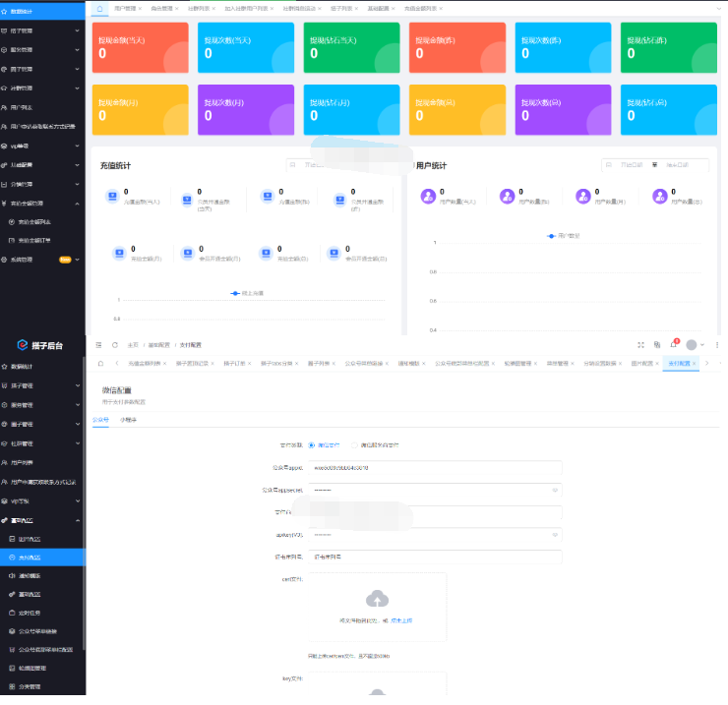Click the 证书序列号 input field
The width and height of the screenshot is (728, 705).
tap(435, 557)
